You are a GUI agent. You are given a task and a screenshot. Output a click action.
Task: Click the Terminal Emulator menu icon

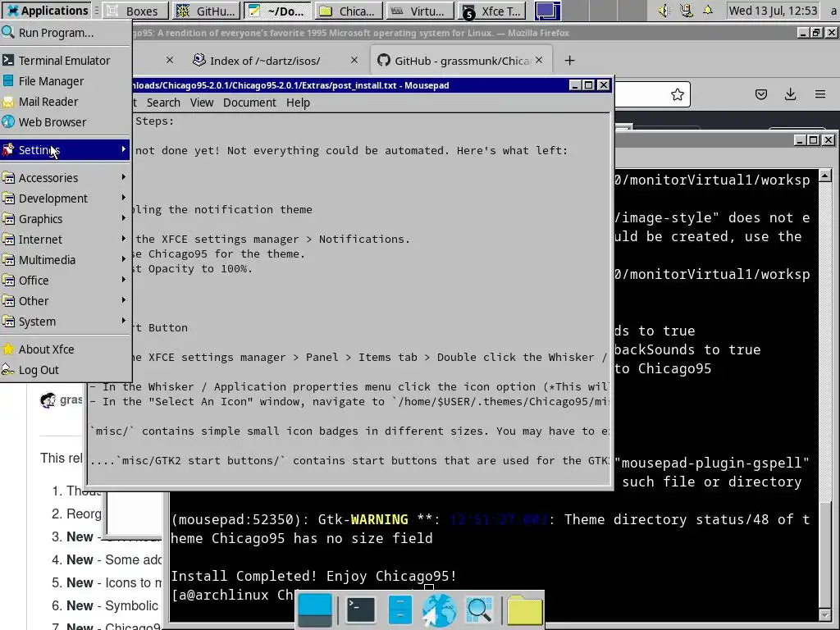8,61
